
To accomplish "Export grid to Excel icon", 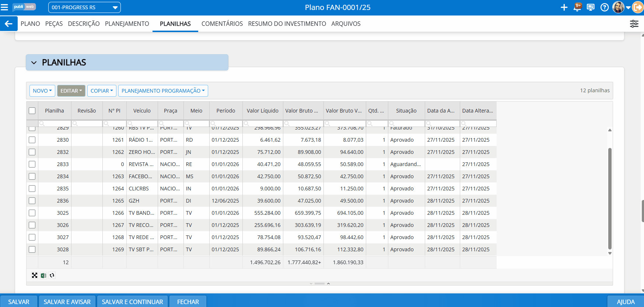I will tap(43, 275).
